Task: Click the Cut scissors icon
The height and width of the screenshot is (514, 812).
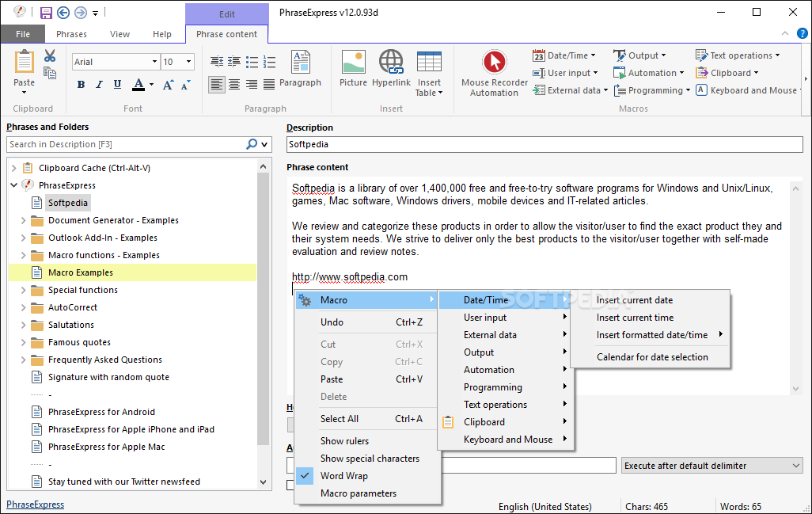Action: [50, 55]
